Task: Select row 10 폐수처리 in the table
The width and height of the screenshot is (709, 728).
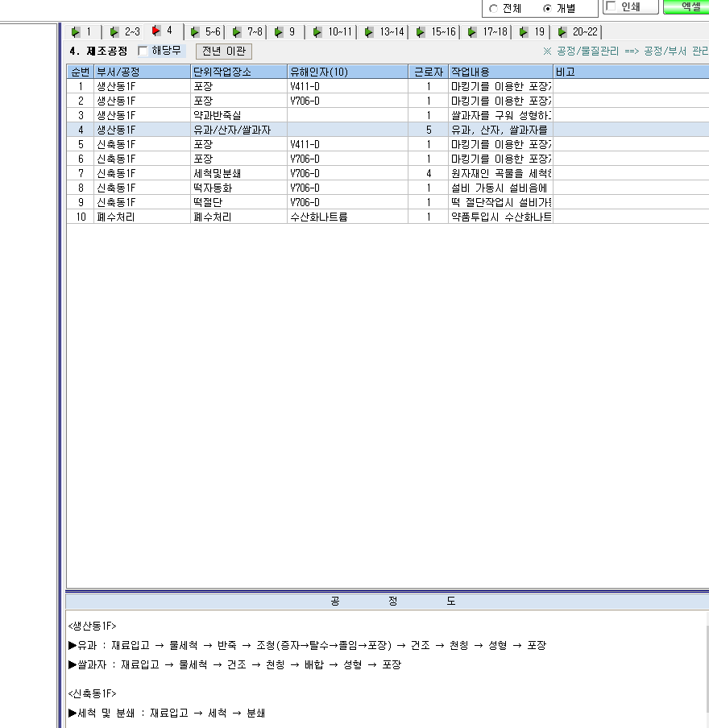Action: pyautogui.click(x=388, y=217)
